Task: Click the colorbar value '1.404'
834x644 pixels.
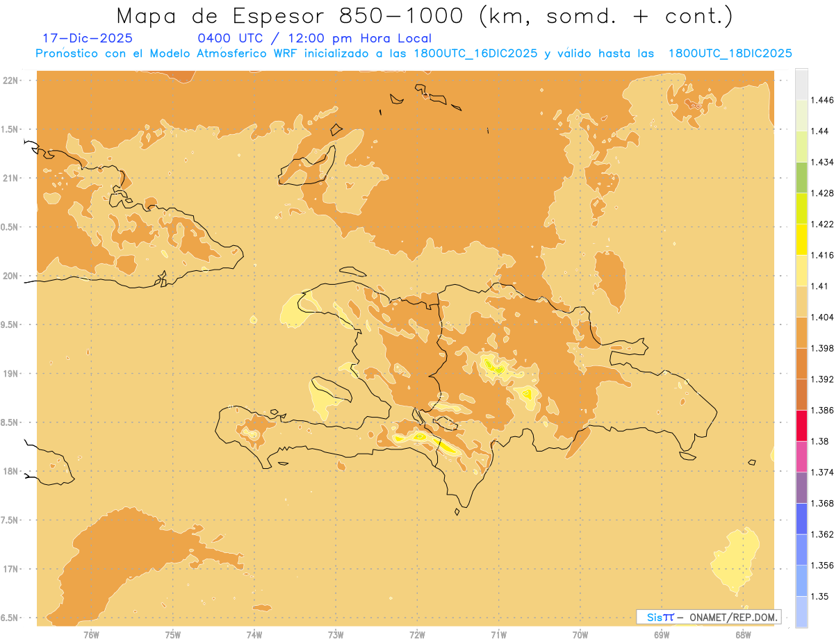Action: (821, 317)
